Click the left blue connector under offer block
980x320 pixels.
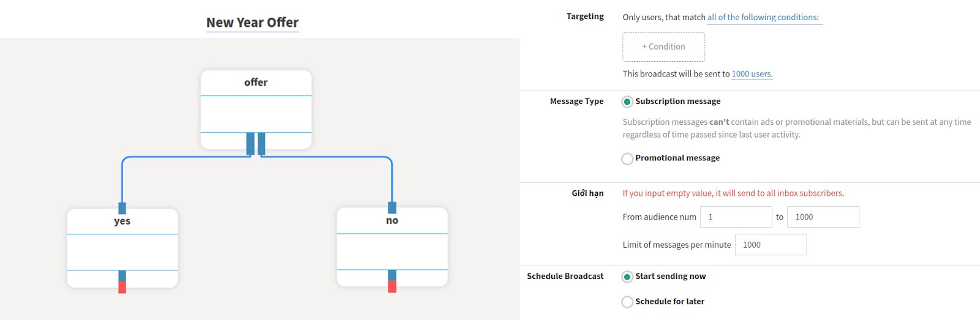[251, 144]
